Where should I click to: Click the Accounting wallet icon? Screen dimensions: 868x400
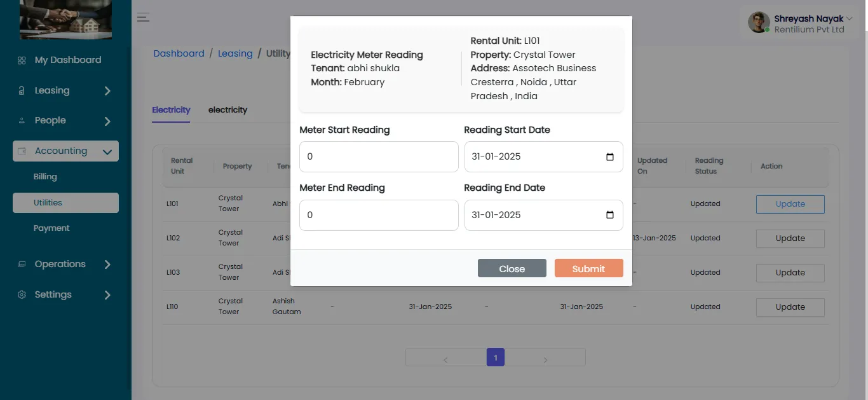tap(22, 151)
